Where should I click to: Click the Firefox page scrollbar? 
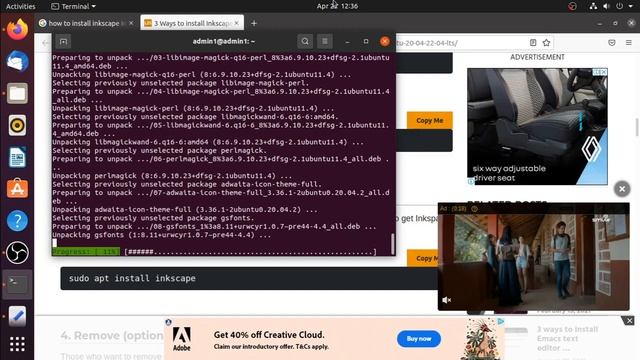(637, 127)
